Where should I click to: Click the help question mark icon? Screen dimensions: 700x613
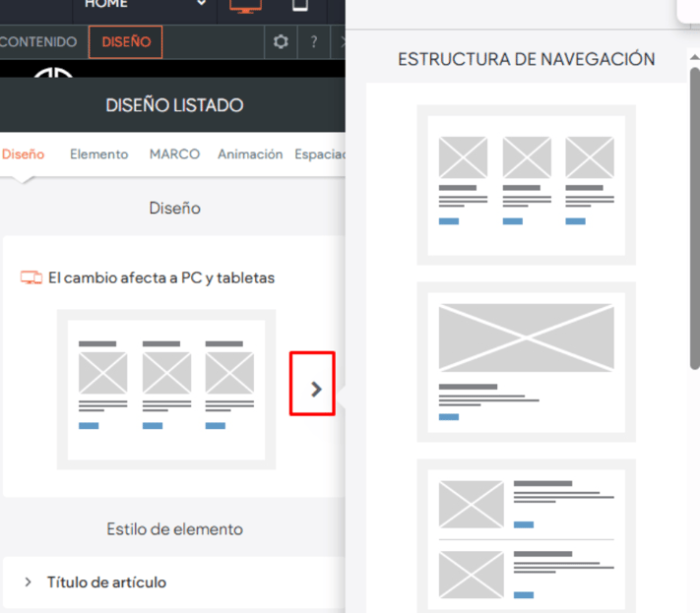point(313,42)
